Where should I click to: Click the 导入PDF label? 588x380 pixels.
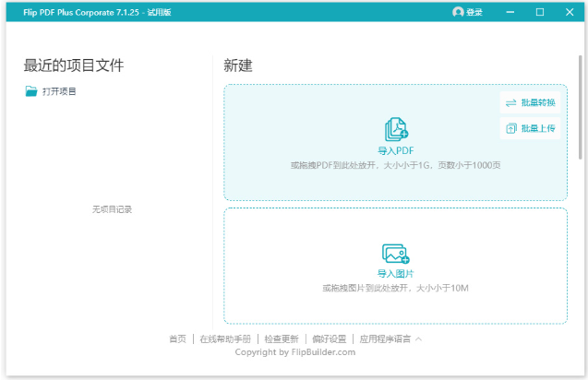tap(396, 151)
